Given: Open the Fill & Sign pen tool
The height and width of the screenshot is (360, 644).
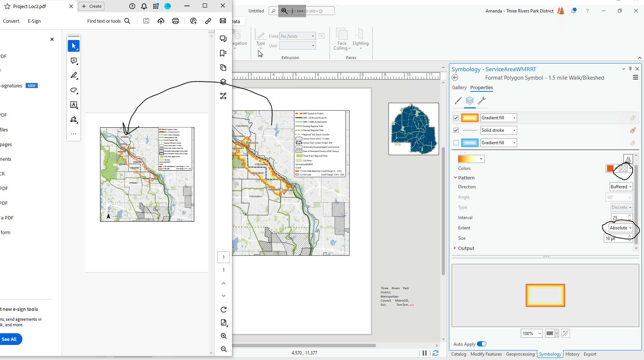Looking at the screenshot, I should (x=74, y=120).
